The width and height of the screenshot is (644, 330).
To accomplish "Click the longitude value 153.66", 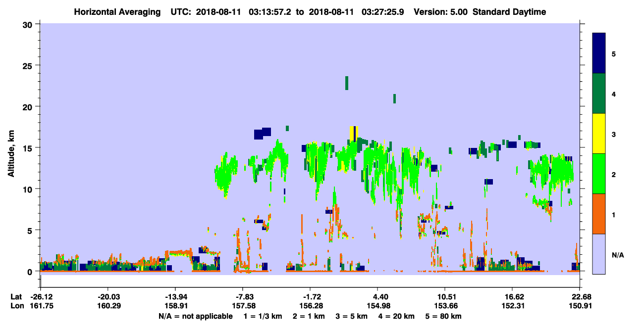I will (445, 306).
